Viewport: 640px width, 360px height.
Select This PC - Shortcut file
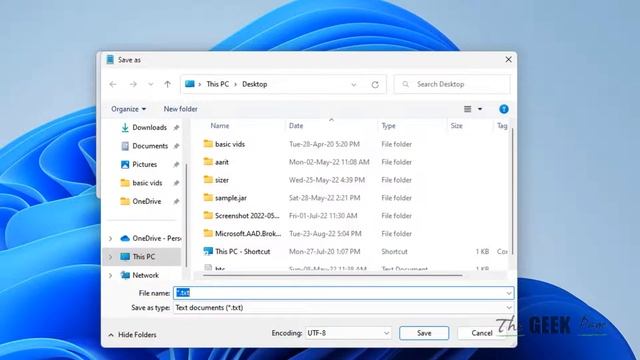[242, 251]
